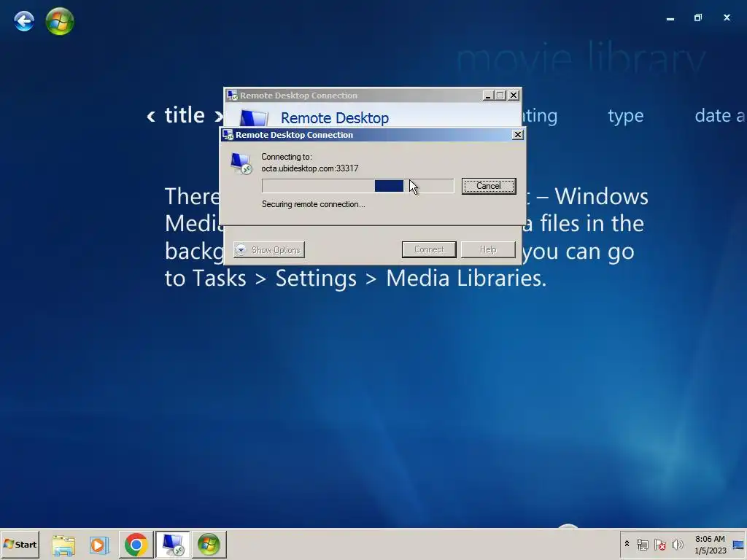
Task: Open Action Center flag tray icon
Action: pyautogui.click(x=659, y=545)
